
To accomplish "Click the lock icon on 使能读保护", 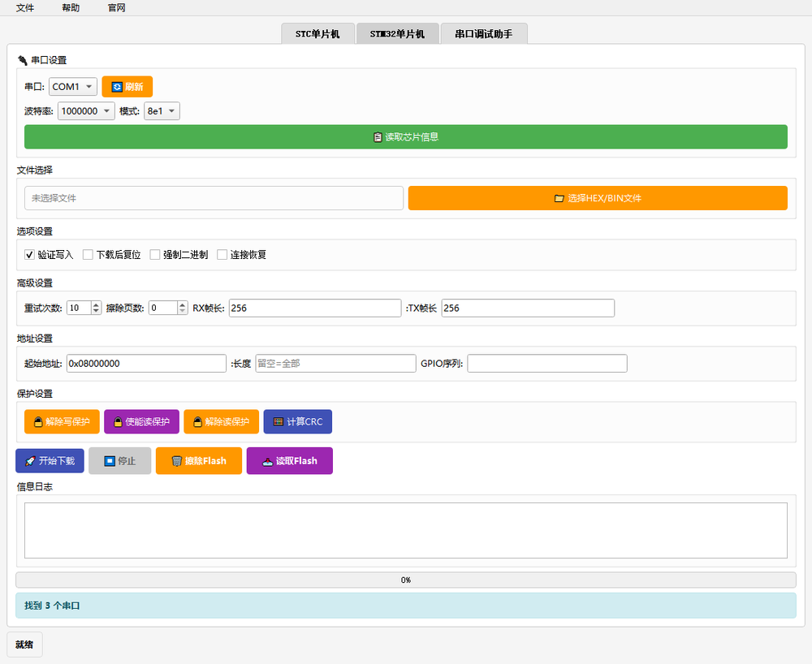I will pos(117,422).
